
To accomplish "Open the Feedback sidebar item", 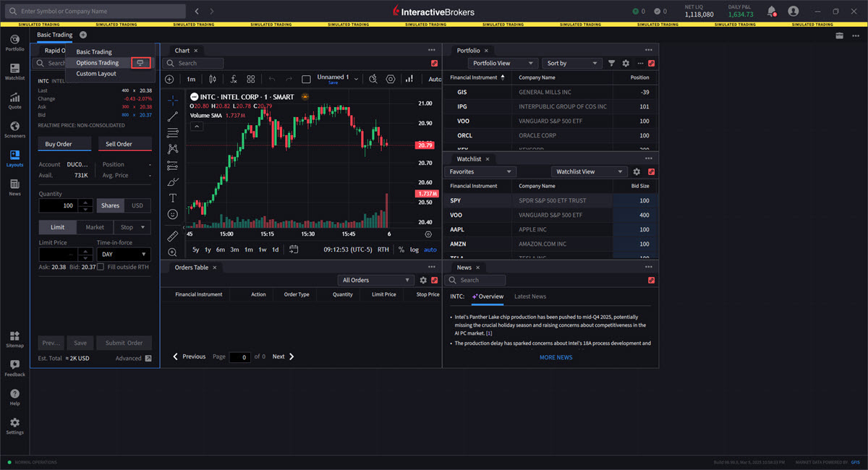I will coord(14,368).
